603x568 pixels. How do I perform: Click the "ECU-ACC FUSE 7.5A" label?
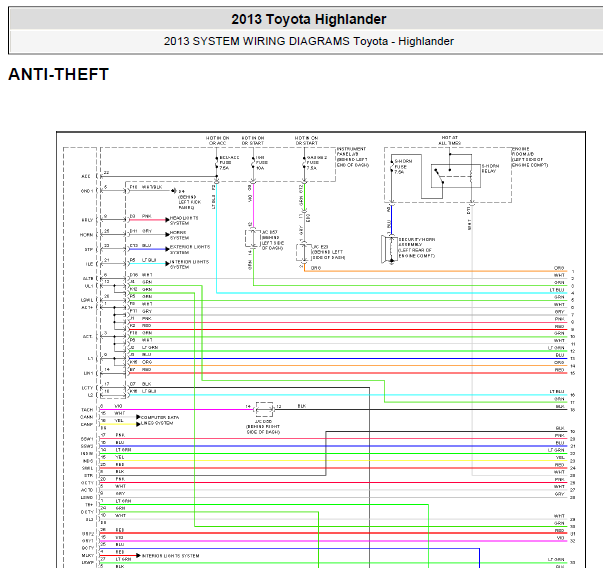coord(229,163)
